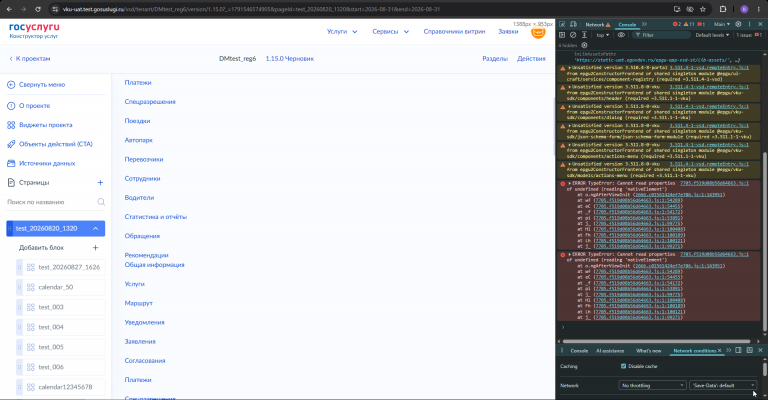Expand the Default levels dropdown
Viewport: 768px width, 400px height.
pos(712,35)
